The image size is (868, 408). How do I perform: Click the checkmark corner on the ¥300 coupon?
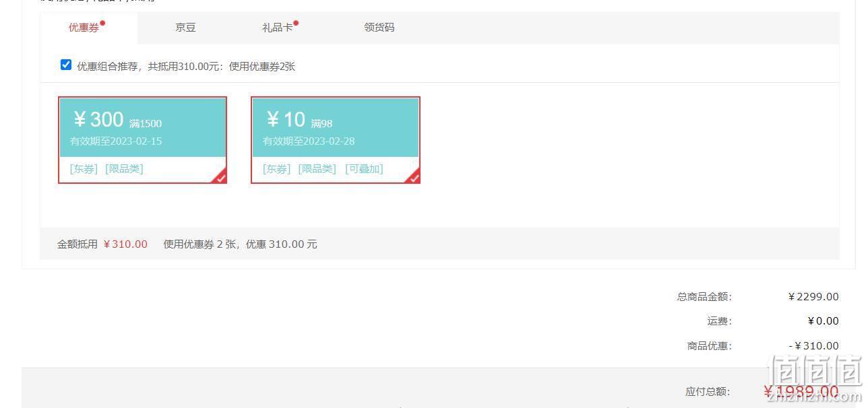click(x=220, y=177)
